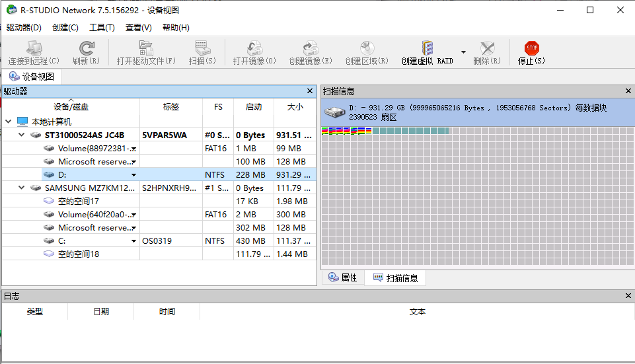Select the 设备视图 tab
The image size is (635, 364).
click(32, 77)
